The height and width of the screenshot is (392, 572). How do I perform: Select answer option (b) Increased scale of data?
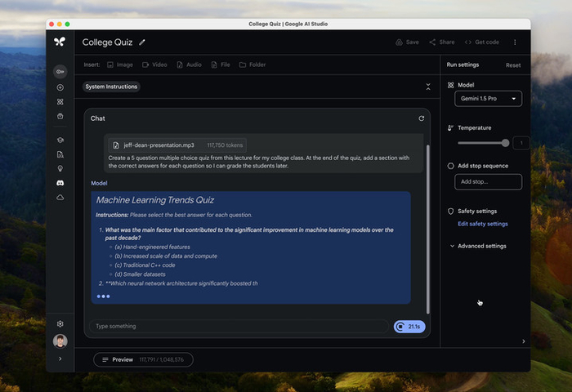click(x=166, y=256)
